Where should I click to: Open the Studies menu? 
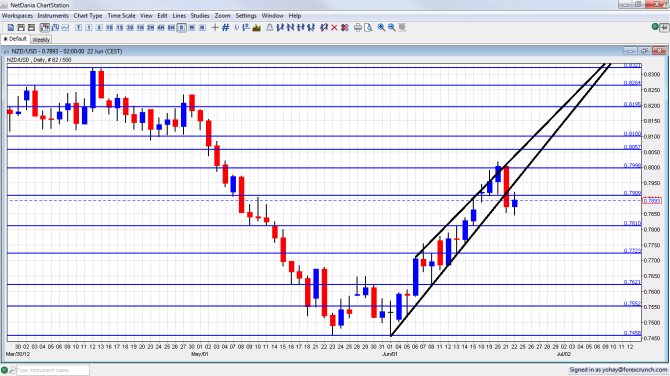pos(200,15)
